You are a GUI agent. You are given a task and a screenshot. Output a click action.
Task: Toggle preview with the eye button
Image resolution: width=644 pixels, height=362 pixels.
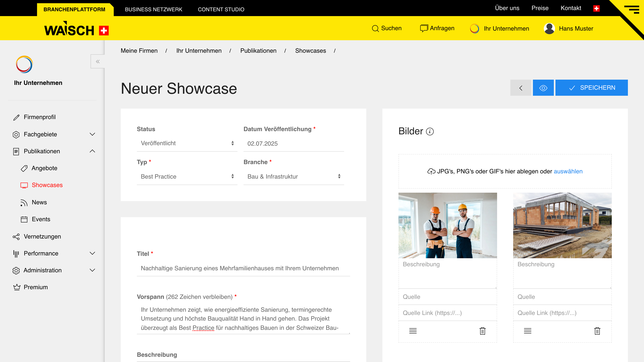click(x=543, y=88)
